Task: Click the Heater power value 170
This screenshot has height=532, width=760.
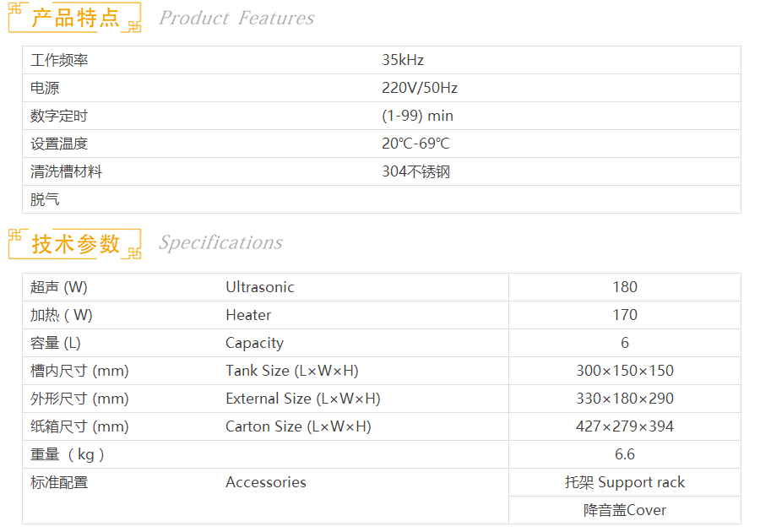Action: 625,315
